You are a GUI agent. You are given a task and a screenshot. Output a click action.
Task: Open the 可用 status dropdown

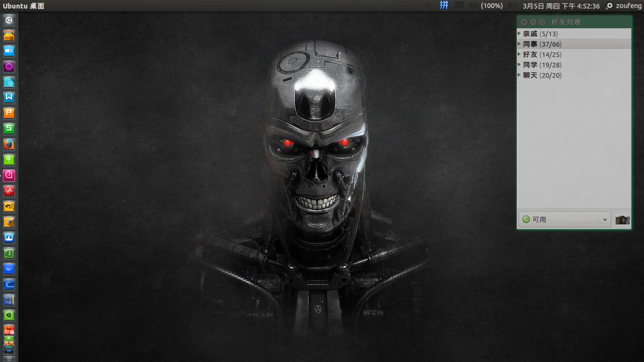click(x=565, y=219)
